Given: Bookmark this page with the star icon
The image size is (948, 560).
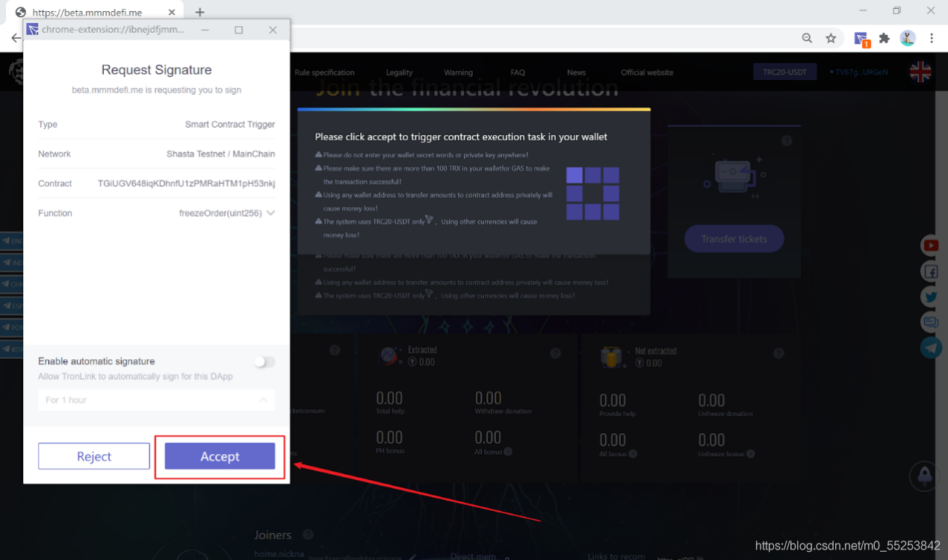Looking at the screenshot, I should point(831,38).
